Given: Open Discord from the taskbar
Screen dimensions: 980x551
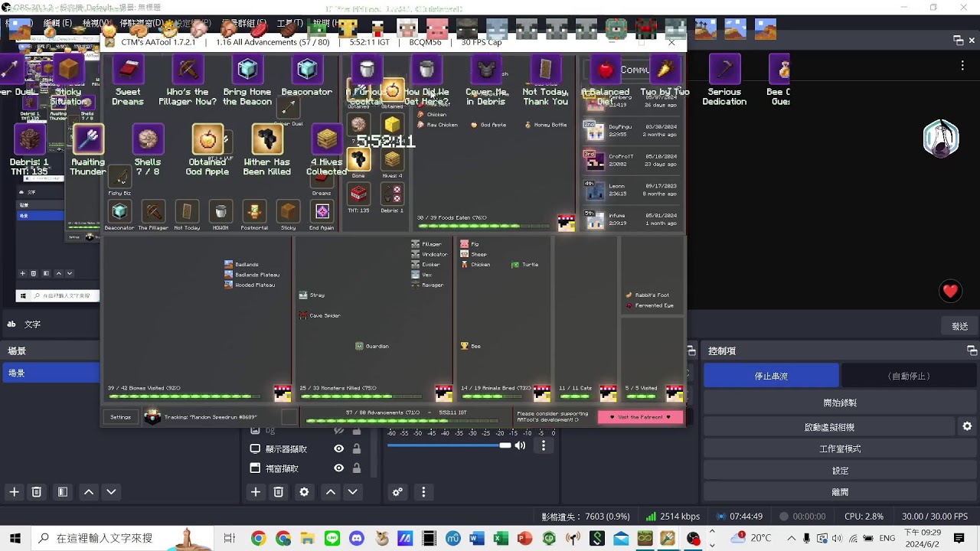Looking at the screenshot, I should [356, 539].
